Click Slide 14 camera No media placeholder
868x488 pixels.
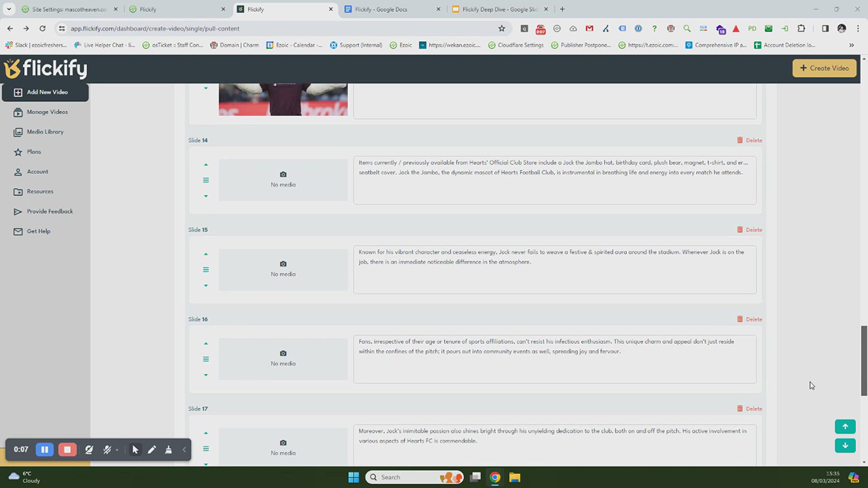pos(283,179)
